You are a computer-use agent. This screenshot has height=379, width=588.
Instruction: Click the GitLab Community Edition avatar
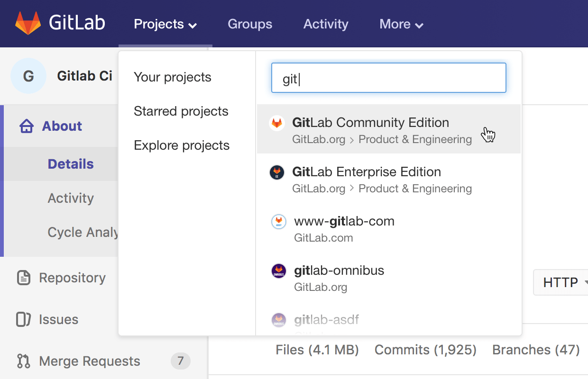[x=277, y=123]
